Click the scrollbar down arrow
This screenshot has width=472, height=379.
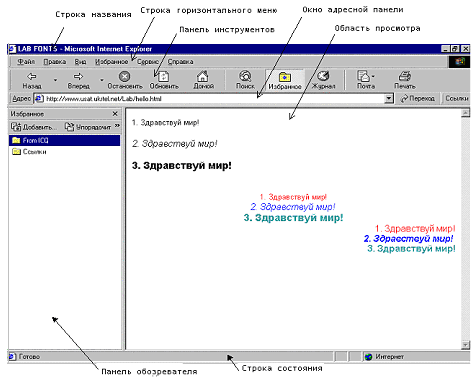click(x=465, y=345)
